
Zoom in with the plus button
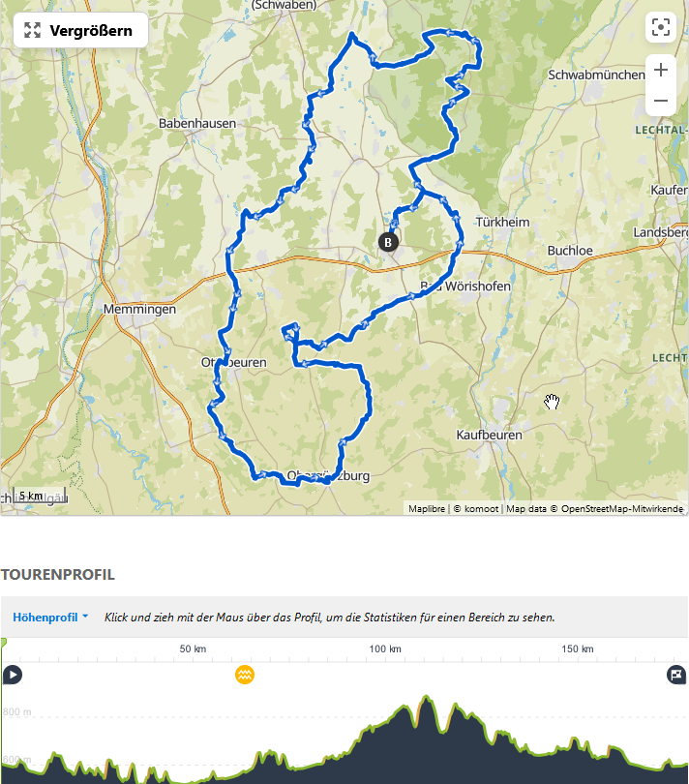click(x=661, y=70)
